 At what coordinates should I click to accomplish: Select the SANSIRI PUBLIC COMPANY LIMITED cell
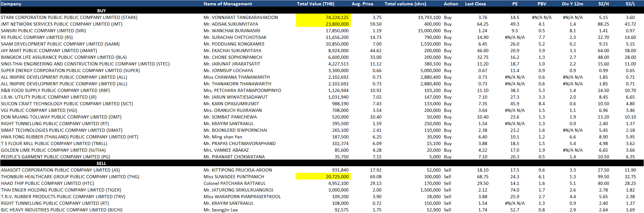coord(43,31)
